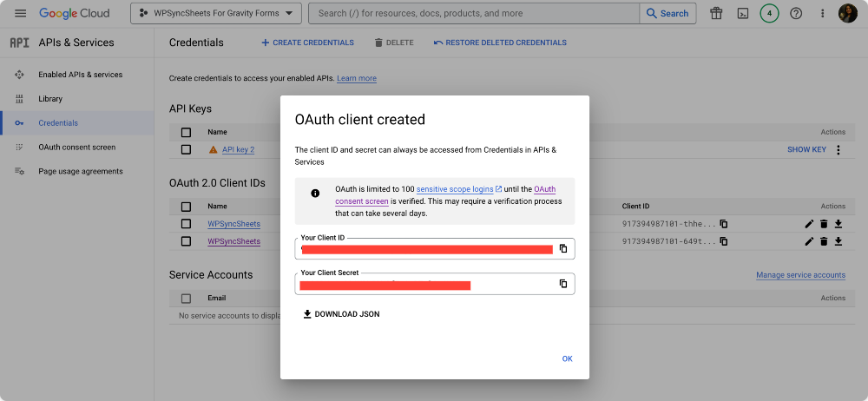Copy Your Client Secret value

tap(563, 284)
